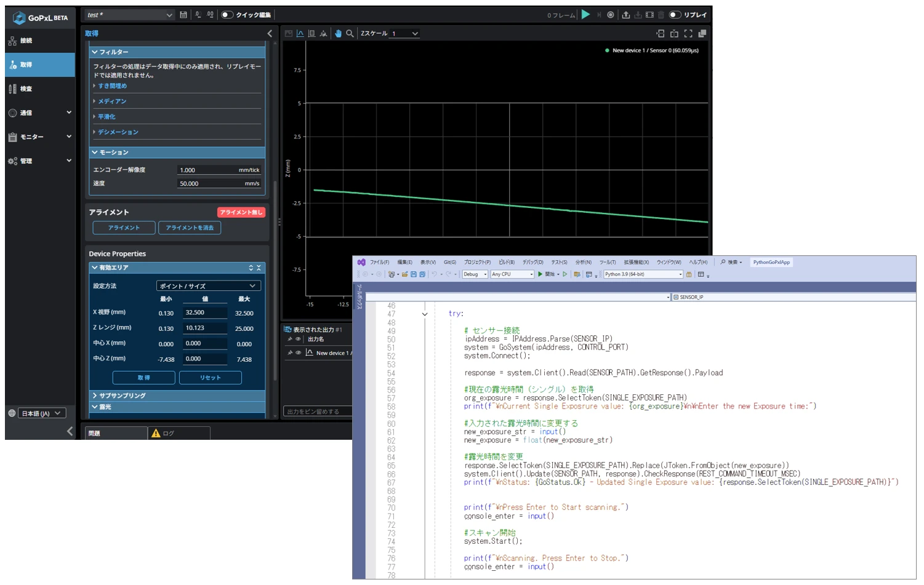Expand the サブサンプリング section
The height and width of the screenshot is (585, 924).
122,396
